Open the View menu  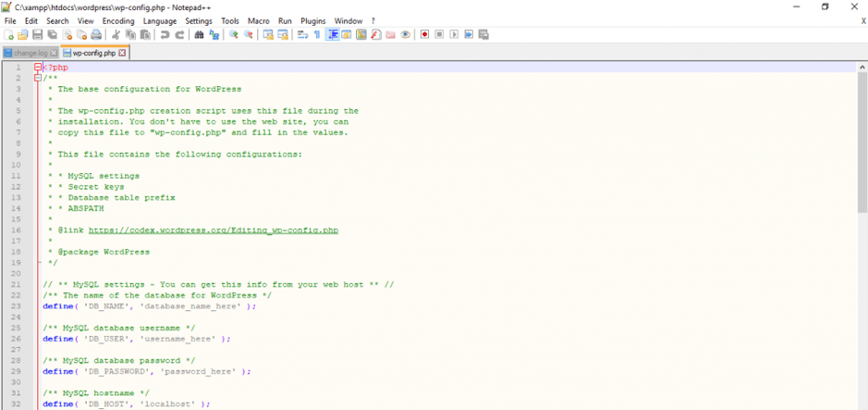coord(86,21)
